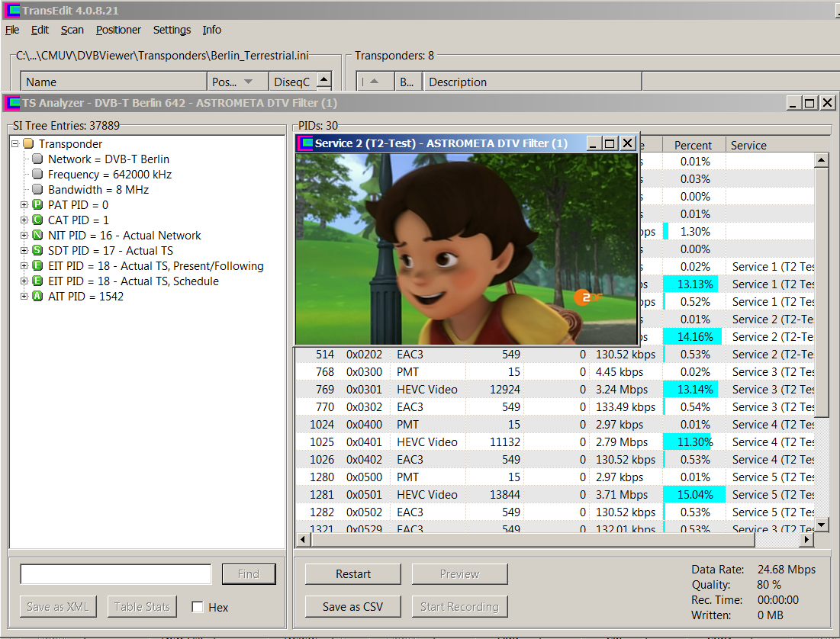Click the NIT PID 16 icon
This screenshot has height=639, width=840.
(x=37, y=236)
